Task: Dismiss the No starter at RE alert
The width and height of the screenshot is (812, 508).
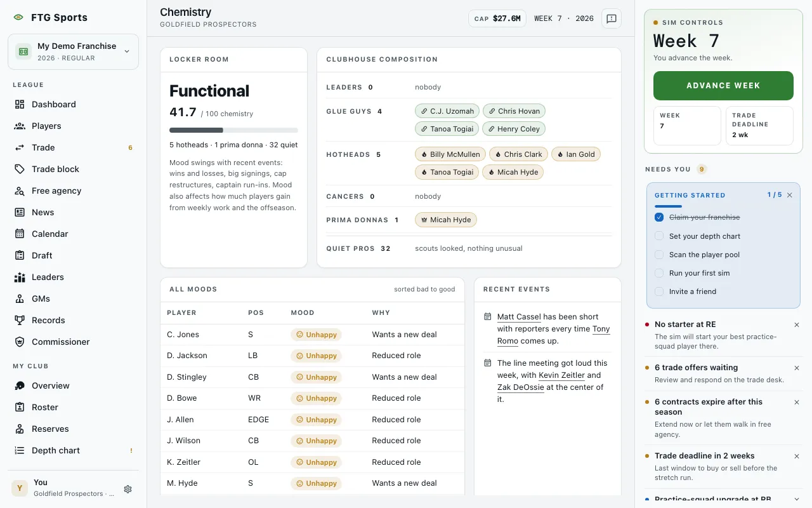Action: tap(797, 324)
